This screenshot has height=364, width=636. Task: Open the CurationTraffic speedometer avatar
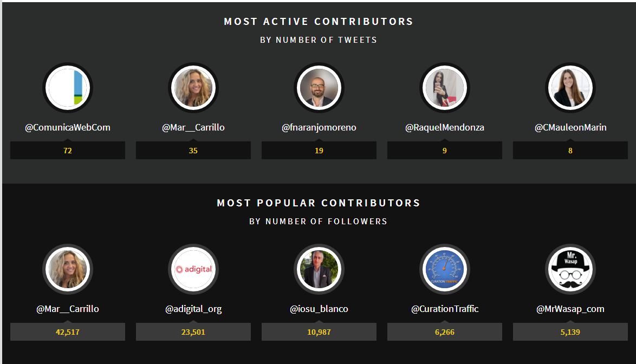pos(445,269)
